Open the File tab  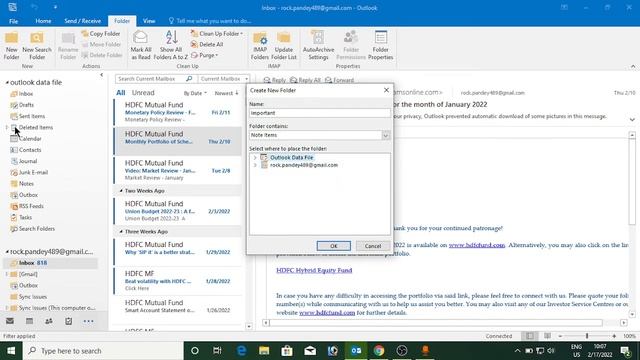pos(13,21)
